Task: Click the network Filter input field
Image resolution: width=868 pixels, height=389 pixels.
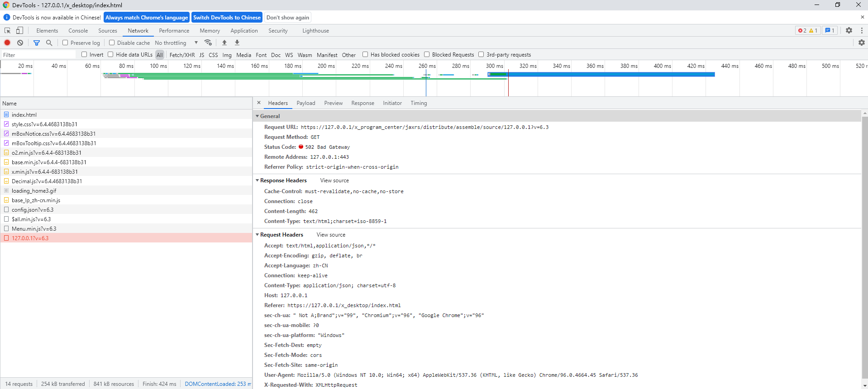Action: [39, 55]
